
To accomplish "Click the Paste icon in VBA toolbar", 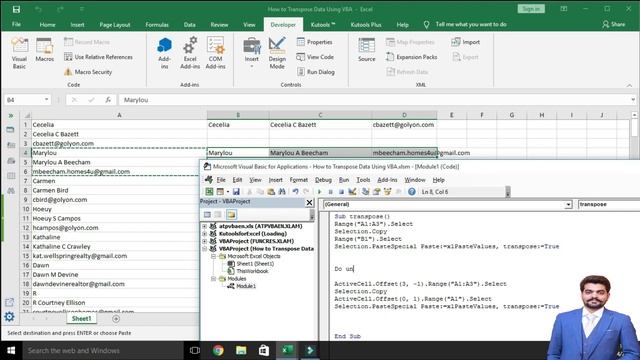I will click(x=271, y=191).
